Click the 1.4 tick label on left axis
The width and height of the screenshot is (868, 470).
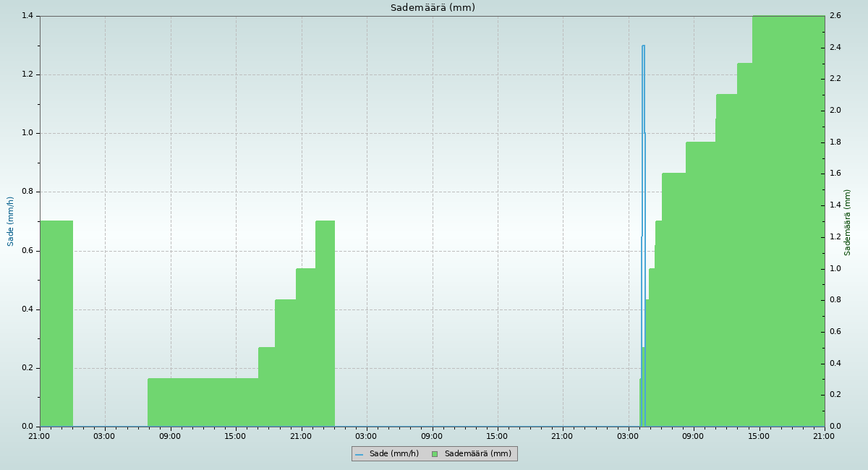click(x=27, y=16)
